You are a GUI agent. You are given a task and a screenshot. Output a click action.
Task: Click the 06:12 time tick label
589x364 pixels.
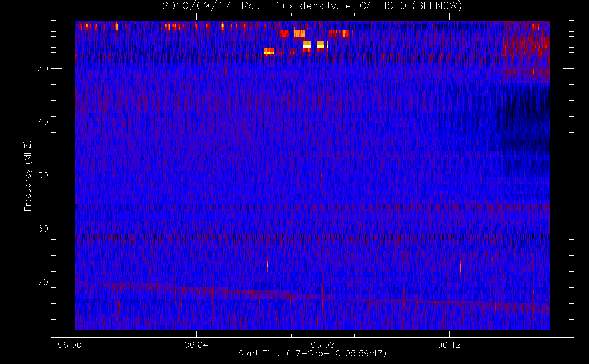click(449, 345)
